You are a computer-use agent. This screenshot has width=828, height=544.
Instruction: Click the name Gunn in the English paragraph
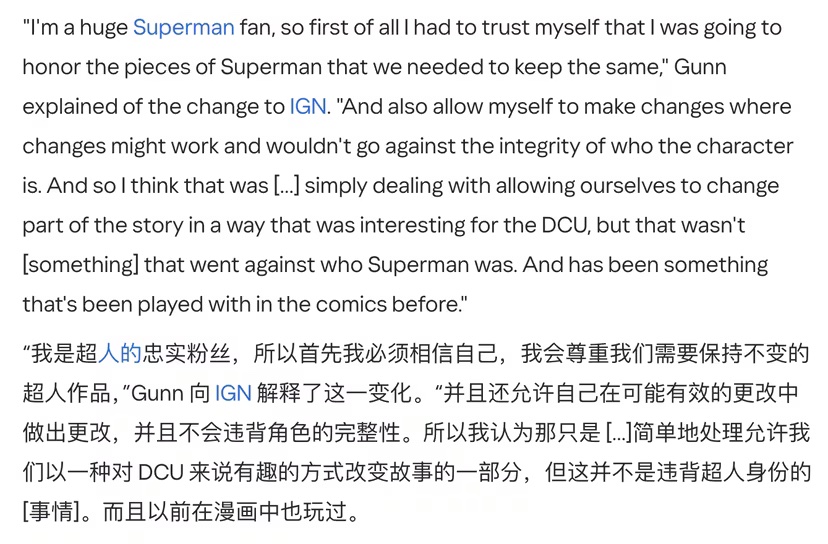(x=700, y=67)
